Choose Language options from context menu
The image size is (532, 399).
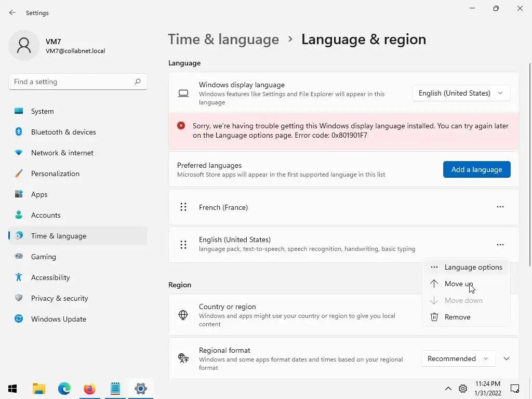[467, 268]
